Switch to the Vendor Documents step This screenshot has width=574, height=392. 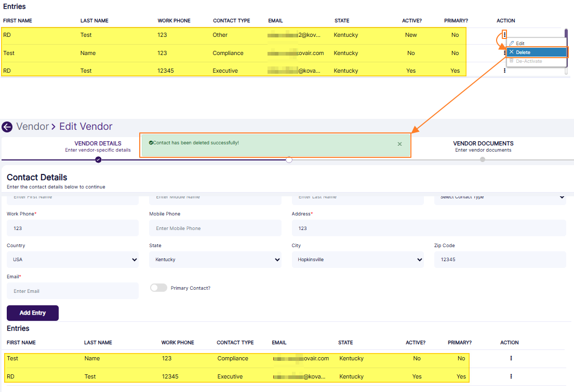coord(483,146)
